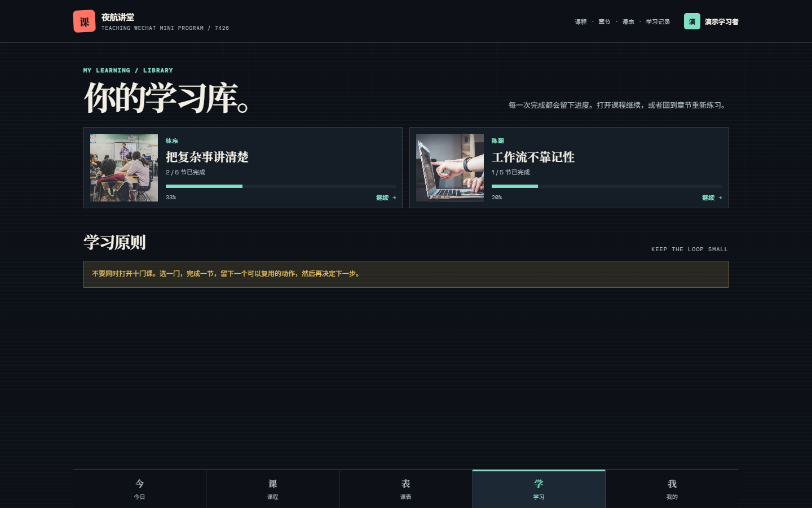Open 课表 in top navigation
Image resolution: width=812 pixels, height=508 pixels.
[x=628, y=21]
